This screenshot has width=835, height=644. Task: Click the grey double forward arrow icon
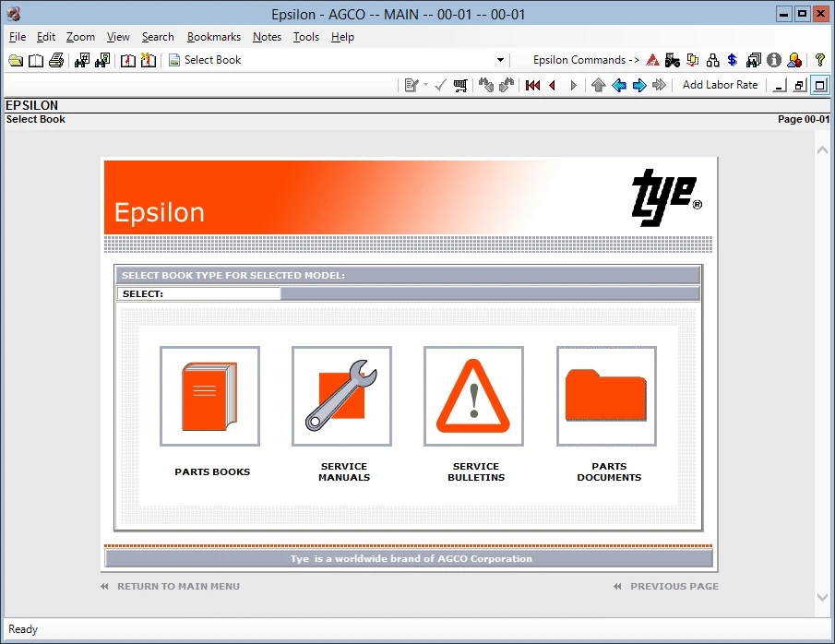point(660,85)
